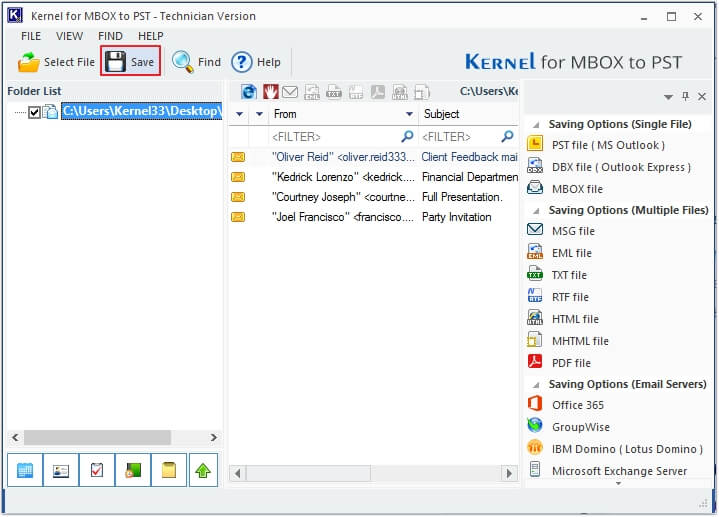This screenshot has height=517, width=719.
Task: Open the first column dropdown arrow in message list
Action: pos(239,114)
